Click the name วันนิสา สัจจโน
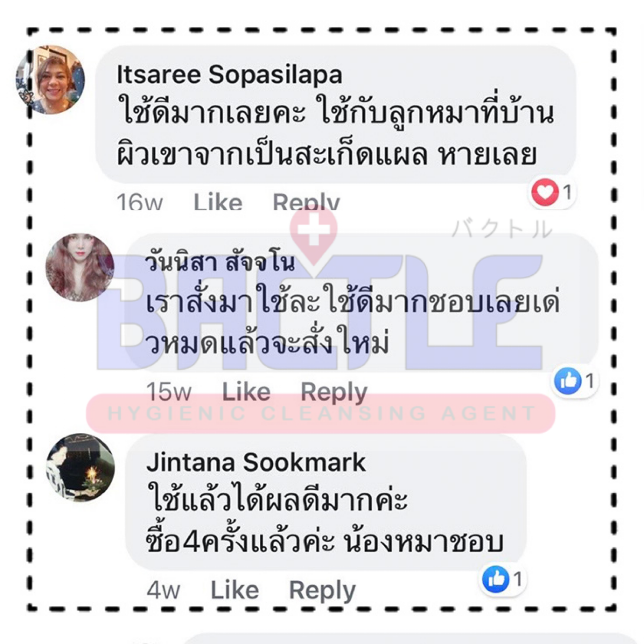This screenshot has height=644, width=644. (x=221, y=263)
